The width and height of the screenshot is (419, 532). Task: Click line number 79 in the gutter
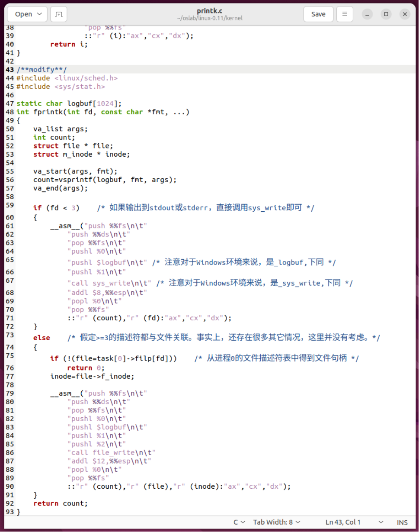click(x=10, y=393)
